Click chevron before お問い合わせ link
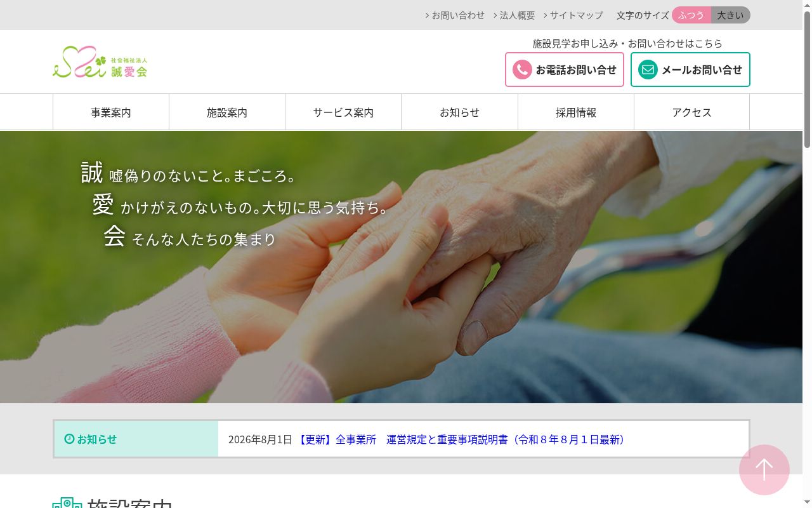 click(428, 15)
